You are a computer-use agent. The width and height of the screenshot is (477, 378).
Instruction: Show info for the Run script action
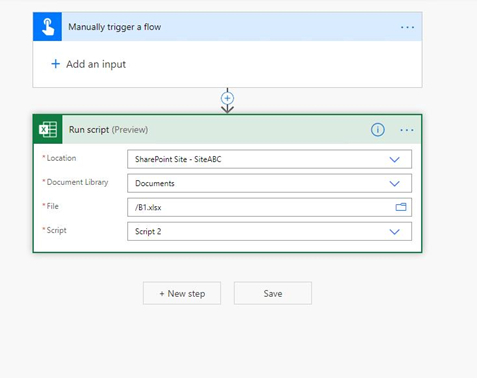point(378,130)
